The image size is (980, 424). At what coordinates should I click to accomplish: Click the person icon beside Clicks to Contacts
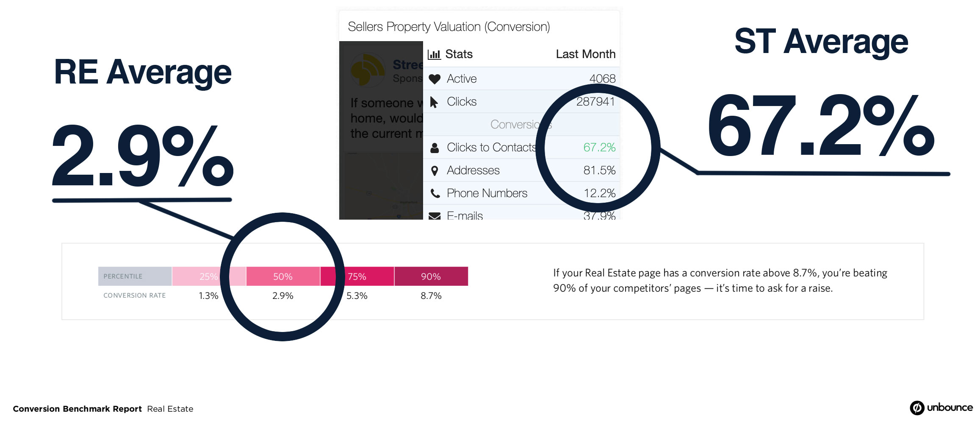pos(435,148)
